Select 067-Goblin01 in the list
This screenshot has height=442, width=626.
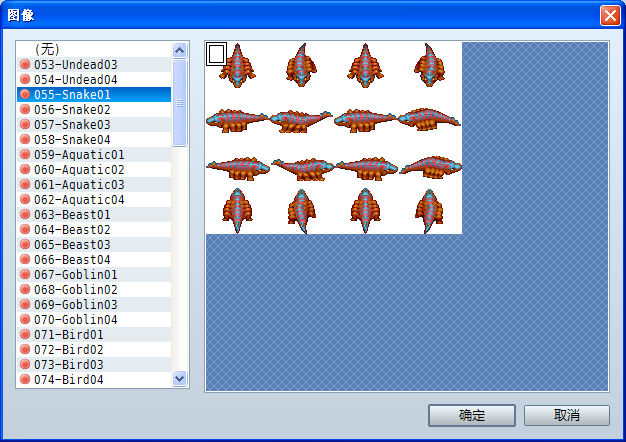click(x=94, y=275)
